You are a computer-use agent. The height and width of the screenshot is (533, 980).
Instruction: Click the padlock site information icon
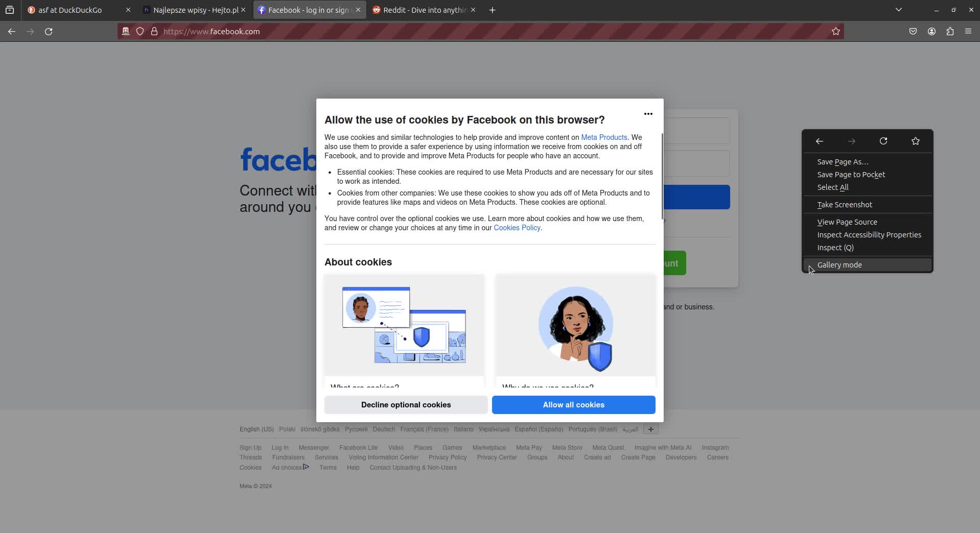tap(154, 32)
